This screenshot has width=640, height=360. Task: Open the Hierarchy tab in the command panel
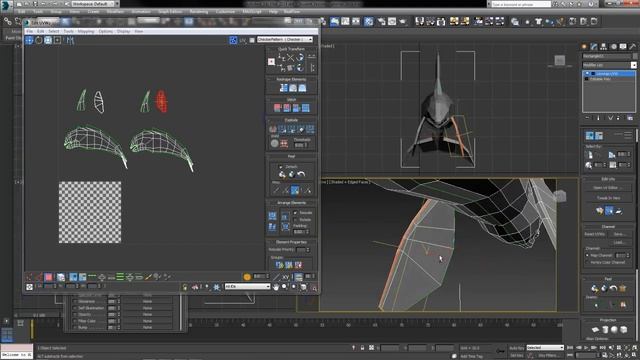603,47
